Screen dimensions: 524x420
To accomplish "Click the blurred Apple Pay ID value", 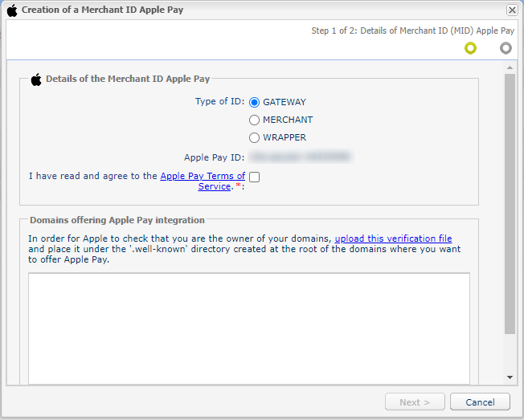I will pos(301,157).
